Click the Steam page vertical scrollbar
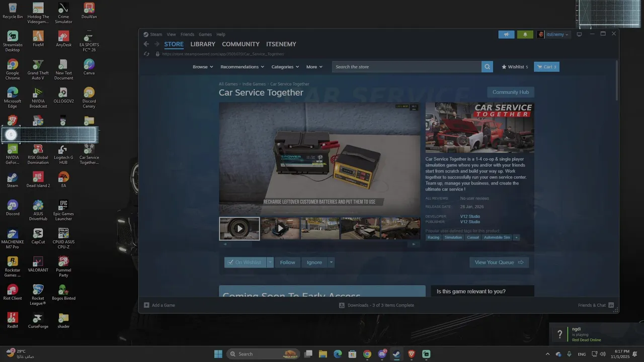Image resolution: width=644 pixels, height=362 pixels. pyautogui.click(x=616, y=81)
